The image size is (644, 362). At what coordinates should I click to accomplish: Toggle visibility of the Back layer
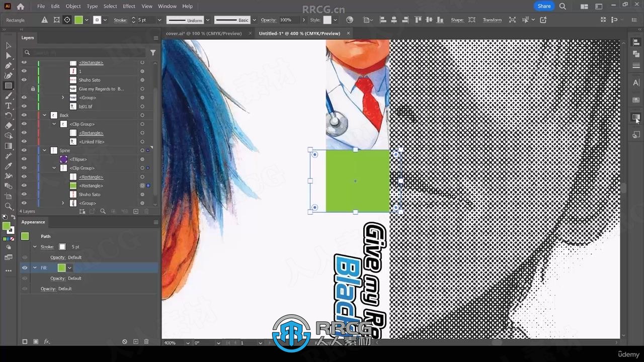[x=24, y=115]
